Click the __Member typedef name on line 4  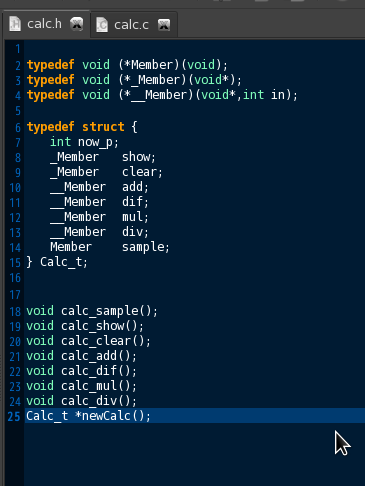pyautogui.click(x=160, y=95)
